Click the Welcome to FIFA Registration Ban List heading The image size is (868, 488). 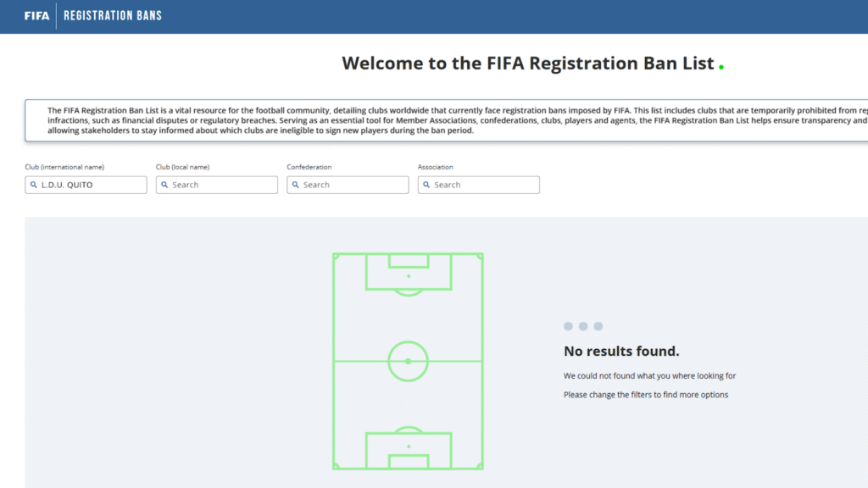527,63
